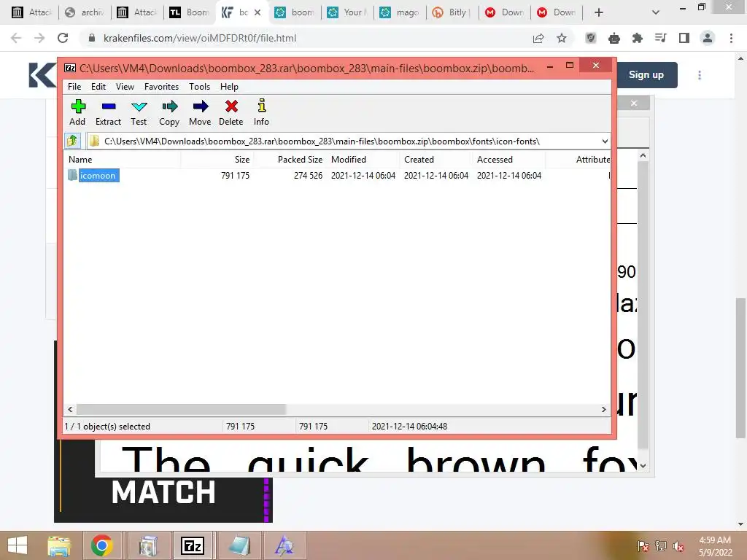Image resolution: width=747 pixels, height=560 pixels.
Task: Open the View menu
Action: (125, 87)
